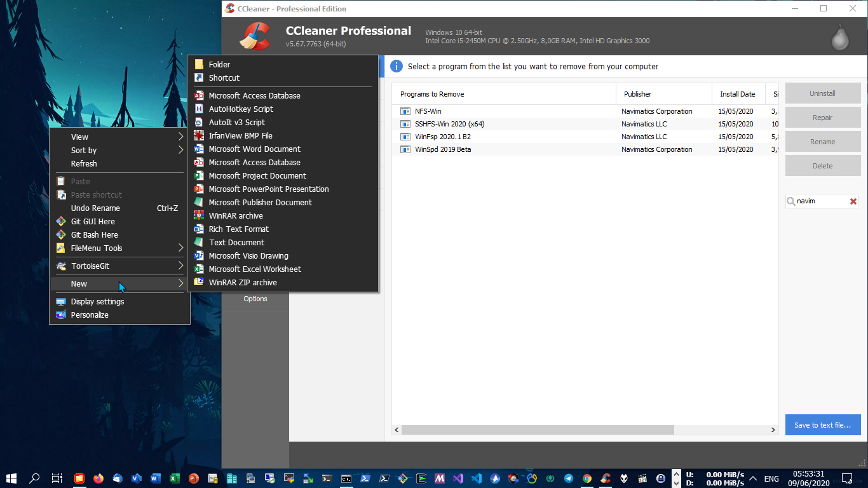The width and height of the screenshot is (868, 488).
Task: Expand the FileMenu Tools submenu
Action: click(119, 248)
